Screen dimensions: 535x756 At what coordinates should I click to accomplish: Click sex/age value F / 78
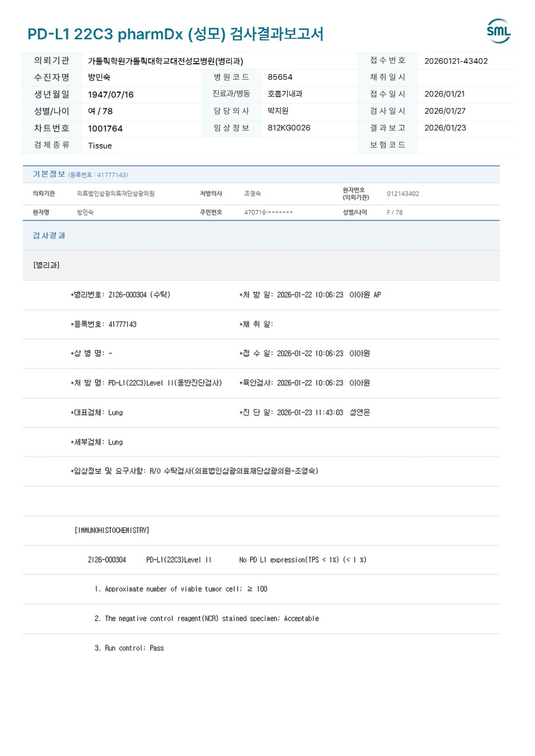click(x=395, y=212)
